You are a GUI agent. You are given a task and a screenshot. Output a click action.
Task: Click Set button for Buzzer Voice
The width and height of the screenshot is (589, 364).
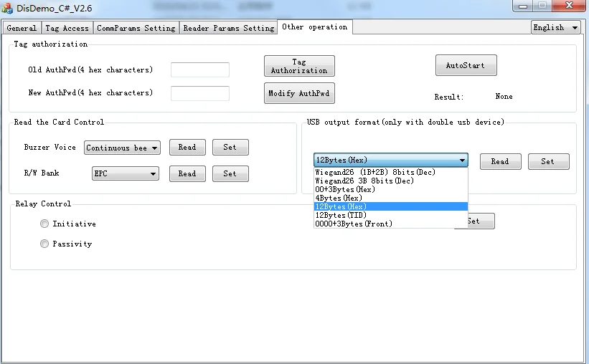(x=230, y=147)
